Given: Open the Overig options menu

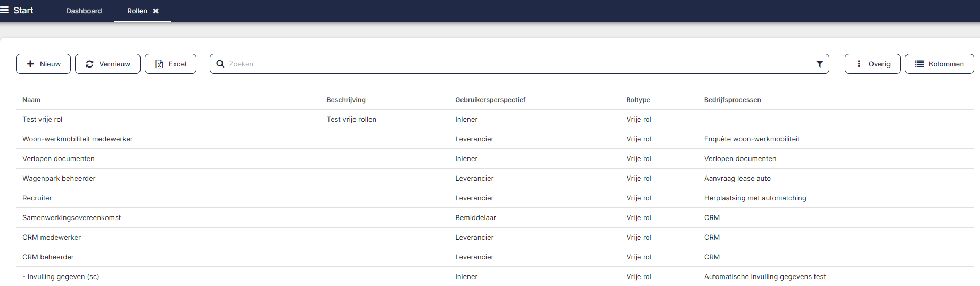Looking at the screenshot, I should pos(872,64).
